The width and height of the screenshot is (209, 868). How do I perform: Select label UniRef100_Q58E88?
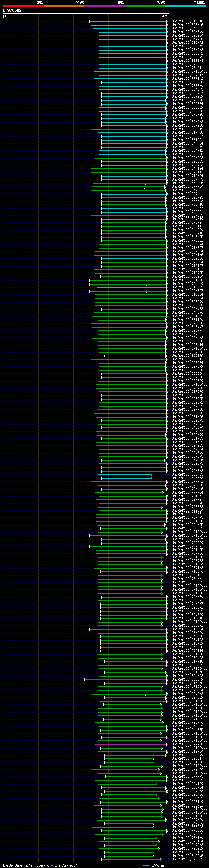pyautogui.click(x=187, y=507)
